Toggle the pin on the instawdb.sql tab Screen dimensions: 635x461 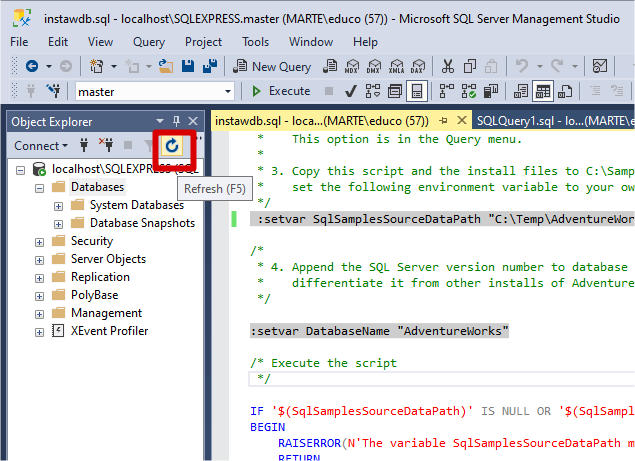(444, 121)
